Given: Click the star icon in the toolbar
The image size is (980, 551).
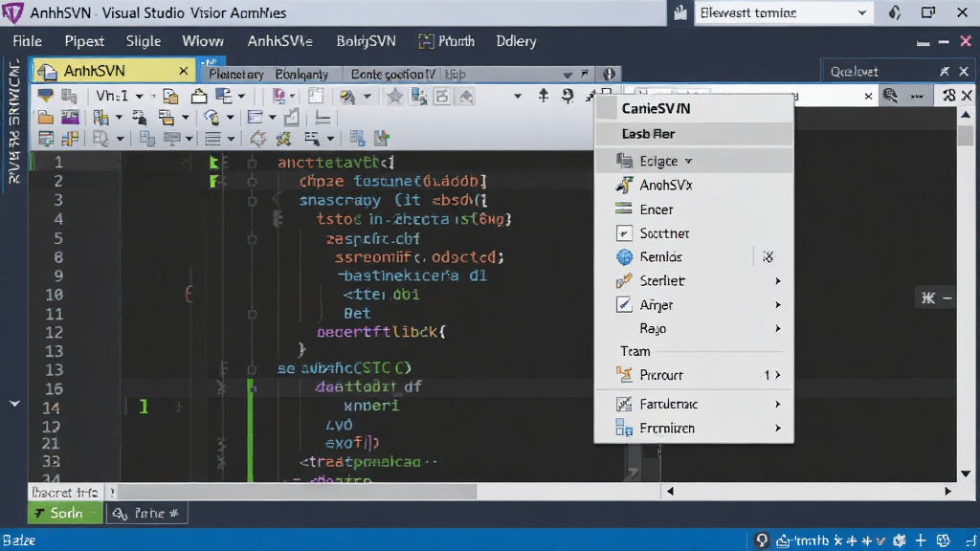Looking at the screenshot, I should click(394, 97).
